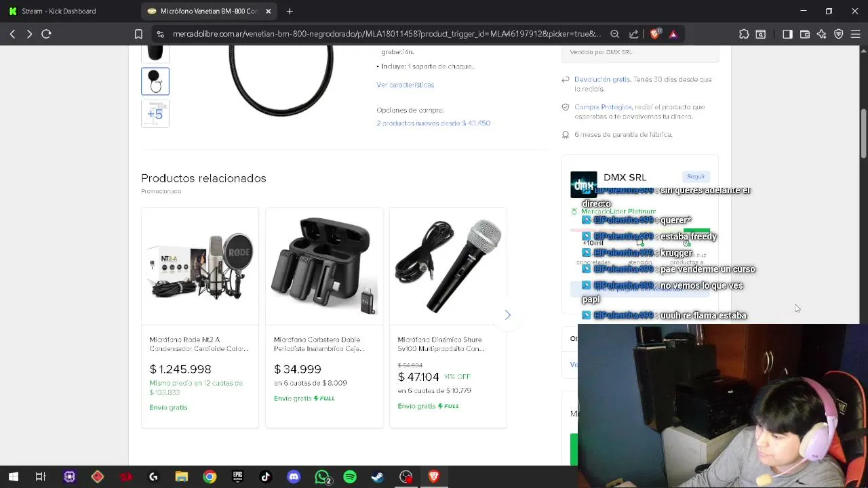Go back to the previous page

12,34
